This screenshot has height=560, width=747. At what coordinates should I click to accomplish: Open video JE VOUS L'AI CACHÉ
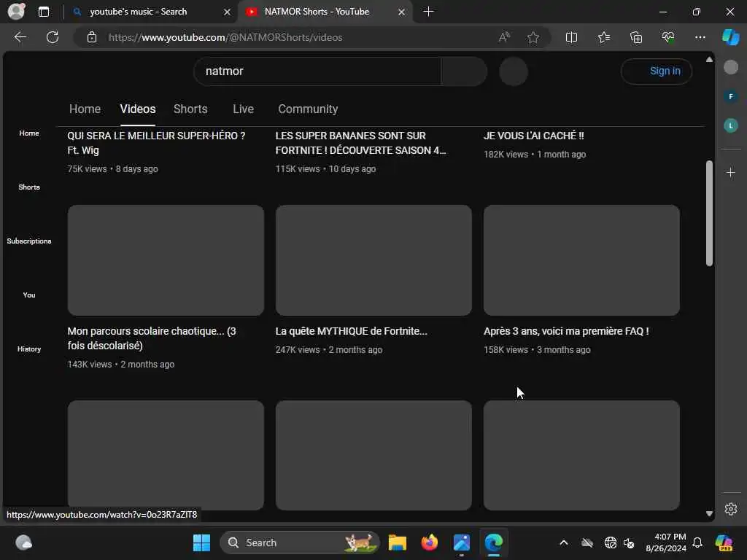(x=533, y=136)
